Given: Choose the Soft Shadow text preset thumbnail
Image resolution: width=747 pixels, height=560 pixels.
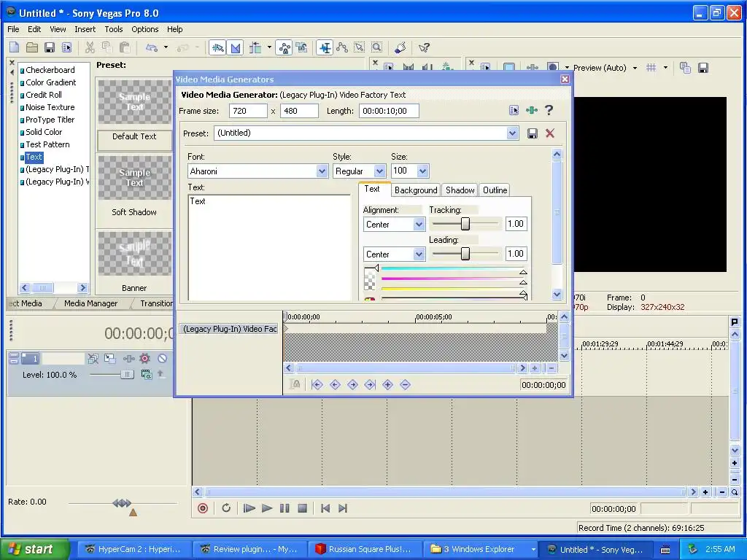Looking at the screenshot, I should (134, 178).
